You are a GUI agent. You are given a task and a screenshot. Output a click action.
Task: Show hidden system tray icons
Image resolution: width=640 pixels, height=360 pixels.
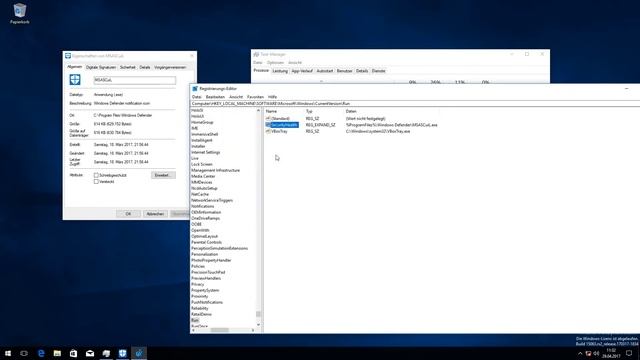580,353
